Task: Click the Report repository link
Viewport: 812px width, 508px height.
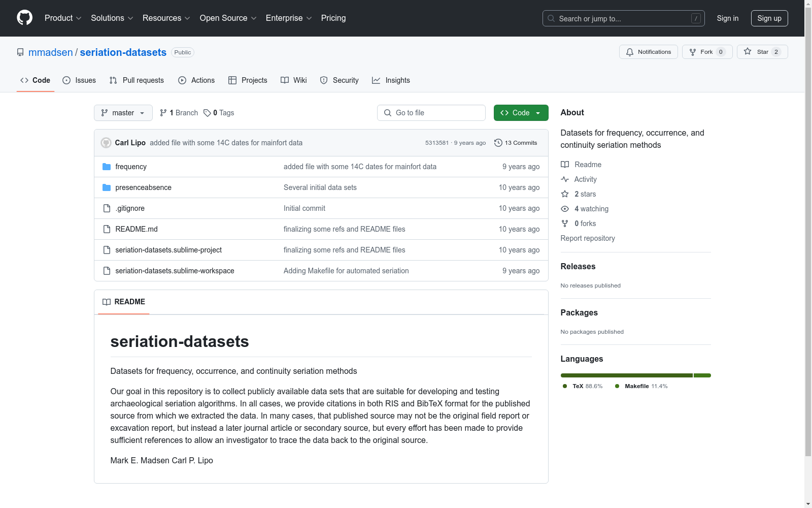Action: 588,238
